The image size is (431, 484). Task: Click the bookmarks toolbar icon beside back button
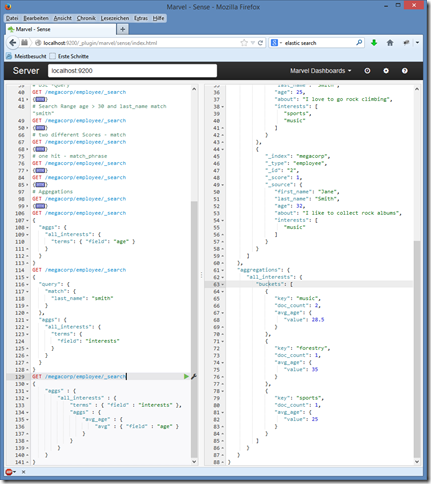(25, 43)
